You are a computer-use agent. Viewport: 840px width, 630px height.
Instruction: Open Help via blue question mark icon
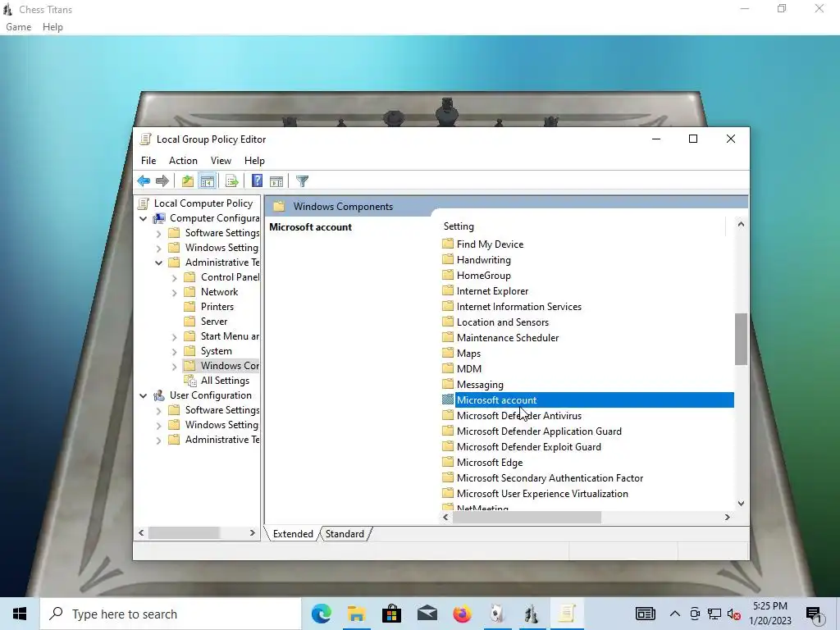coord(257,181)
